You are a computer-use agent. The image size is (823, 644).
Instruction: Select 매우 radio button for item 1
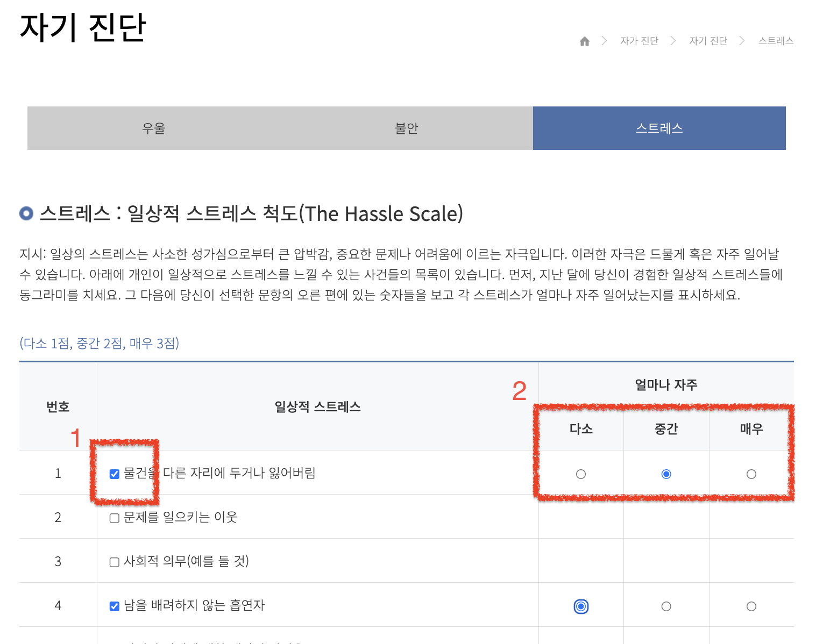(751, 474)
